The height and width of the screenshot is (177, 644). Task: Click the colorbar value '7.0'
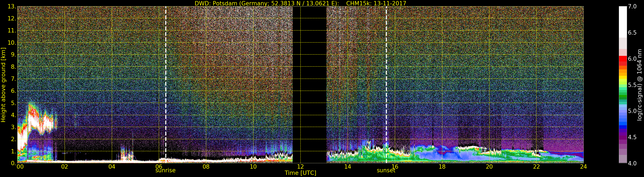(x=632, y=6)
